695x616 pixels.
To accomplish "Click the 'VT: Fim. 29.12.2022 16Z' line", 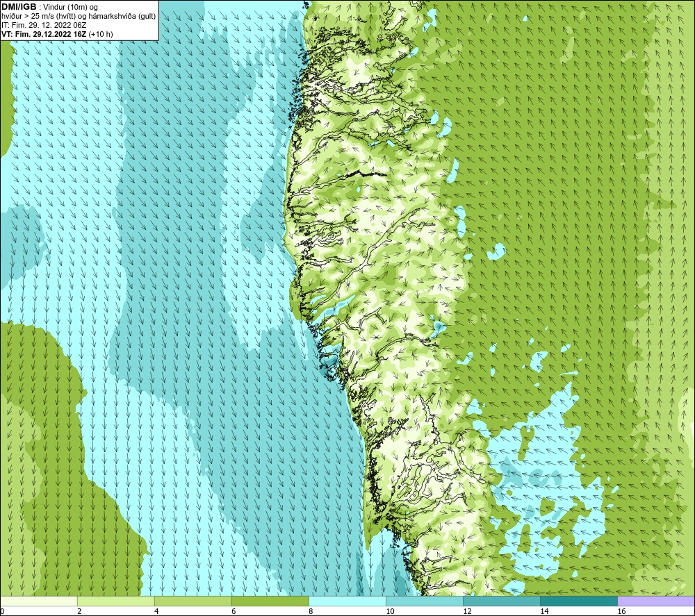I will [44, 34].
